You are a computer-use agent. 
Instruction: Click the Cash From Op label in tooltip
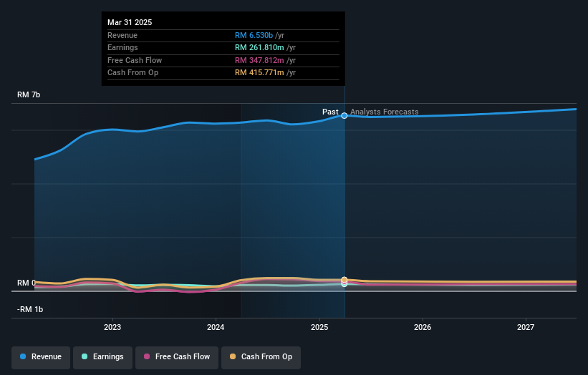coord(132,73)
